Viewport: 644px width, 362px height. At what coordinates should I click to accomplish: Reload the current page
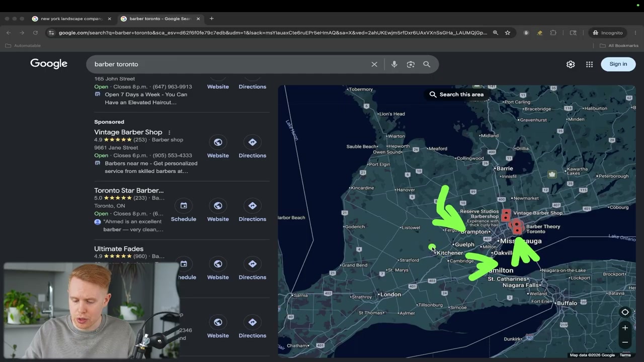point(35,33)
